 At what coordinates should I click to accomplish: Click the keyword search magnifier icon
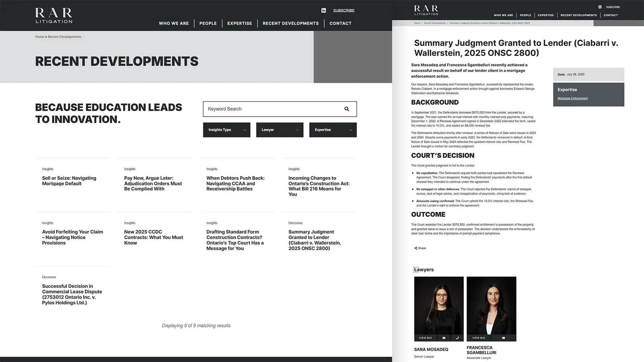click(x=346, y=109)
